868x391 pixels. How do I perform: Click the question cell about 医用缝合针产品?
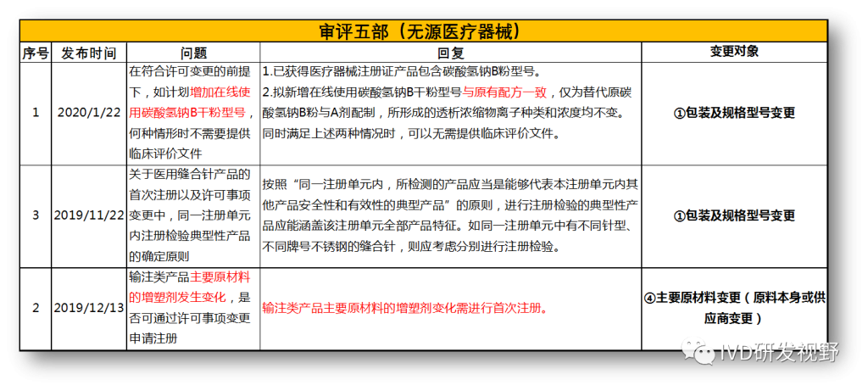click(193, 215)
